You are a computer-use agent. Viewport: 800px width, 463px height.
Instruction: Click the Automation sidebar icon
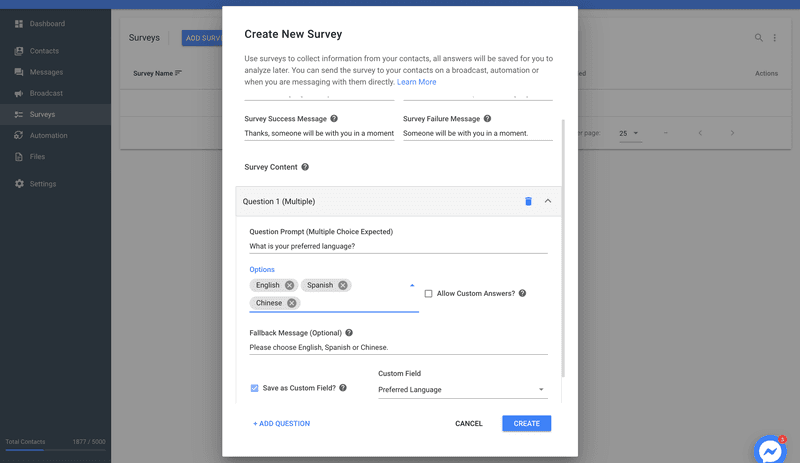(19, 135)
